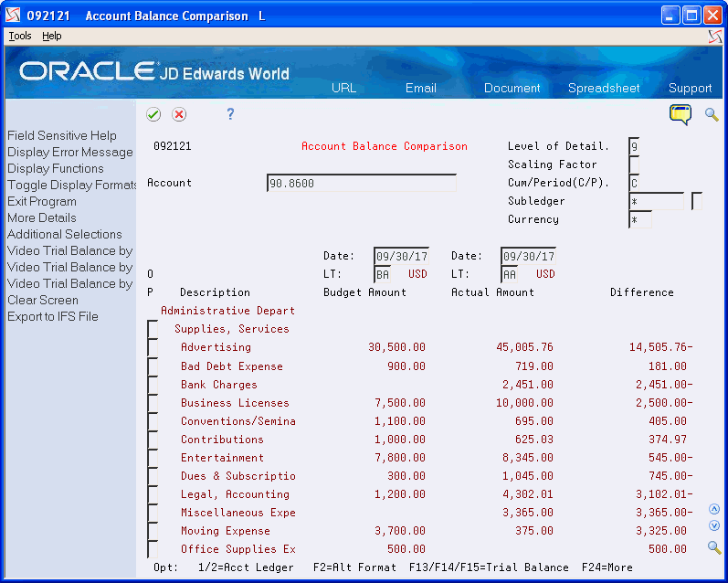Select Field Sensitive Help
The width and height of the screenshot is (728, 583).
[x=62, y=135]
